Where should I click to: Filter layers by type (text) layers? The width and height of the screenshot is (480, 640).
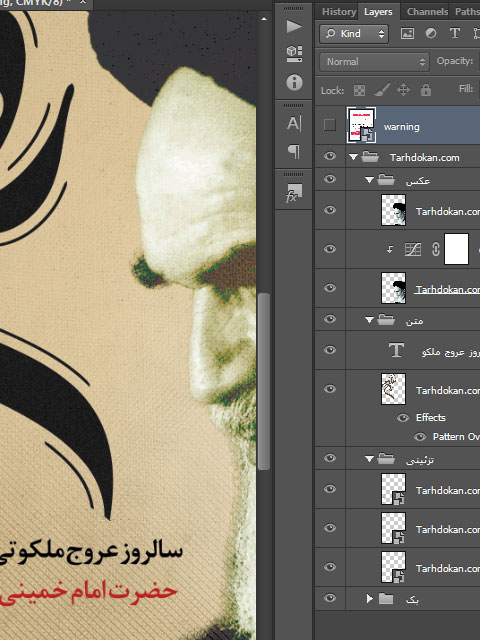coord(455,33)
